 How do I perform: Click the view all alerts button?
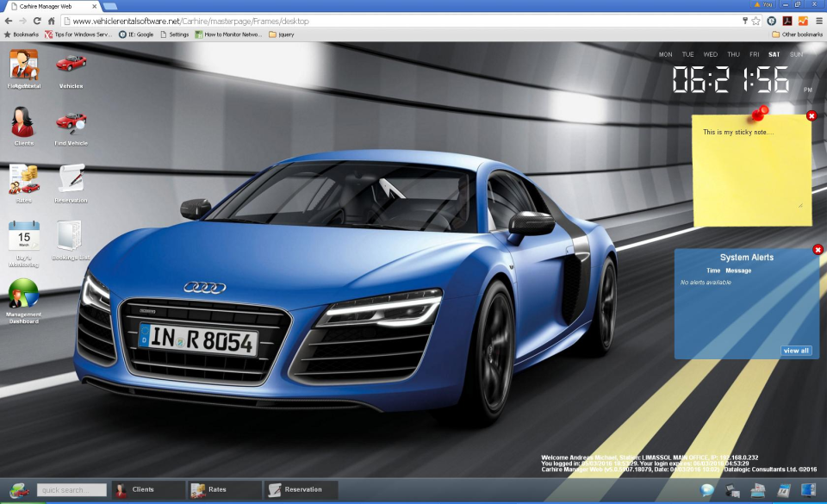796,351
